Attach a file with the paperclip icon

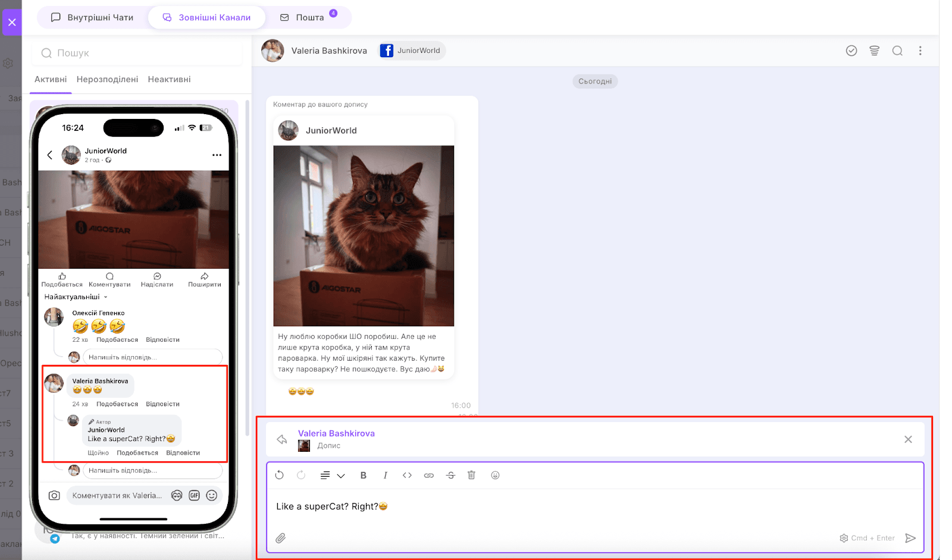(281, 538)
